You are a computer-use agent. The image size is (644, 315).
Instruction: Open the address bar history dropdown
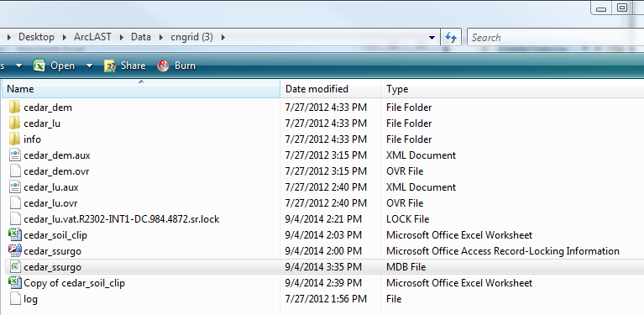432,38
